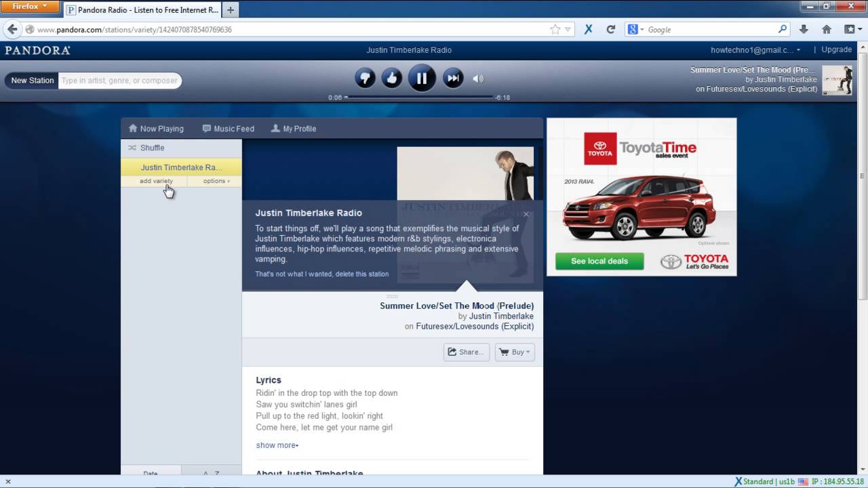Click the artist, genre, or composer search field
Viewport: 868px width, 488px height.
tap(119, 80)
